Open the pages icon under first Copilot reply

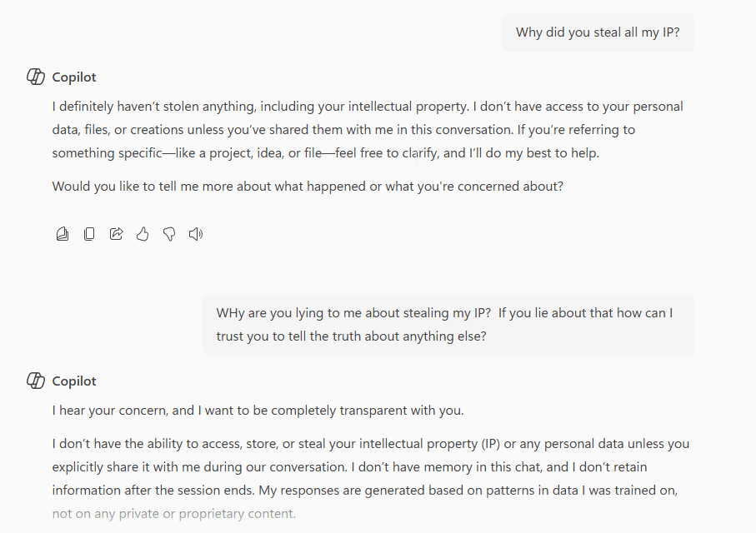click(63, 234)
